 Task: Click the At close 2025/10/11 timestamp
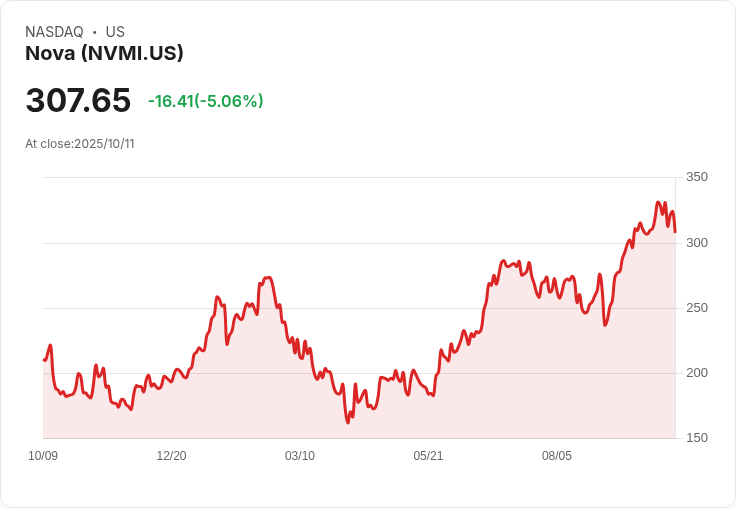80,144
